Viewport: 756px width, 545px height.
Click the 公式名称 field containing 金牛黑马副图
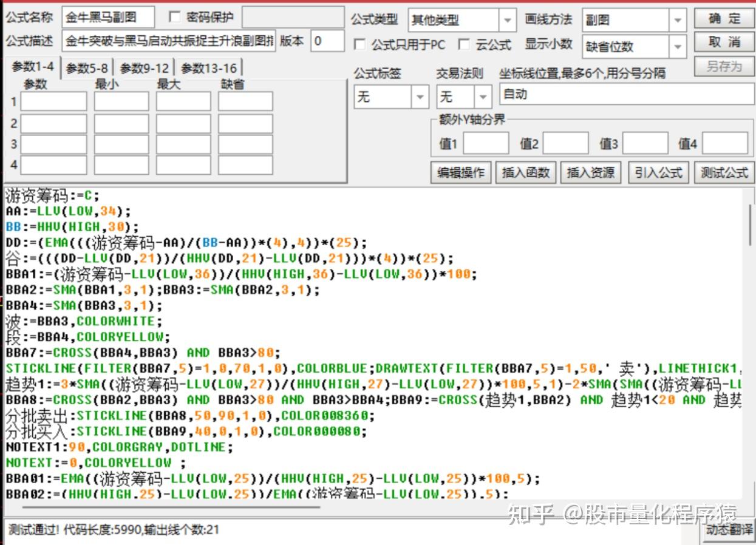pyautogui.click(x=108, y=18)
